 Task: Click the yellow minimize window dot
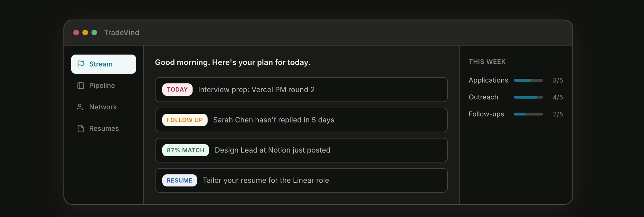(85, 32)
